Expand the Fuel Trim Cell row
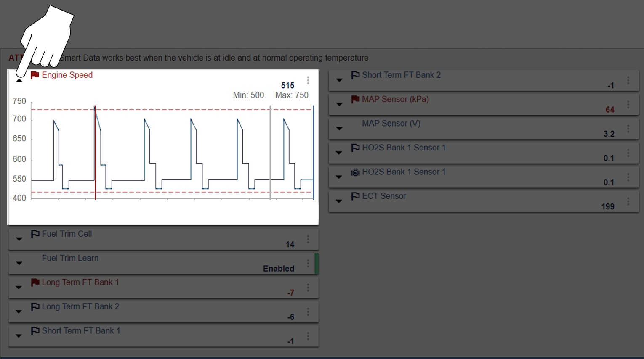The height and width of the screenshot is (359, 644). (19, 239)
